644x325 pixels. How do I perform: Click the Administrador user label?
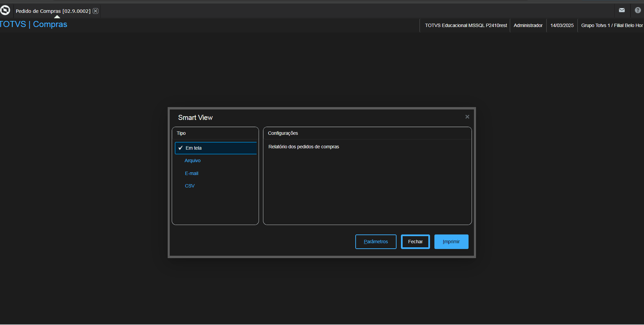tap(528, 25)
